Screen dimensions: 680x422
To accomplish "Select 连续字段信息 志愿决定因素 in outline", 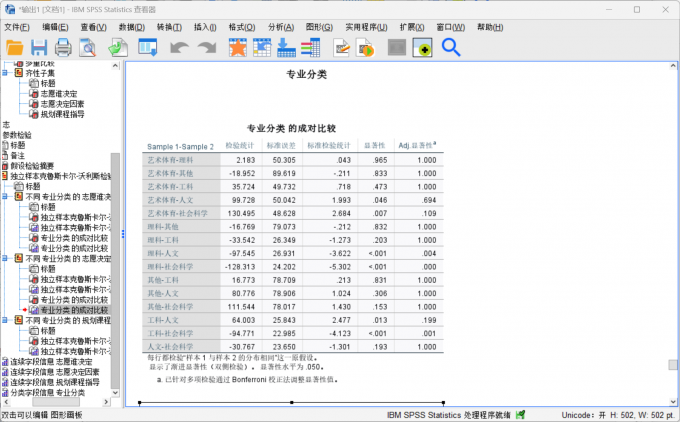I will [x=54, y=372].
